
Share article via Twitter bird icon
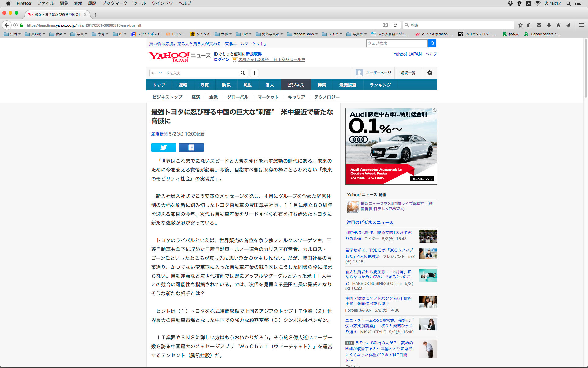[x=164, y=148]
